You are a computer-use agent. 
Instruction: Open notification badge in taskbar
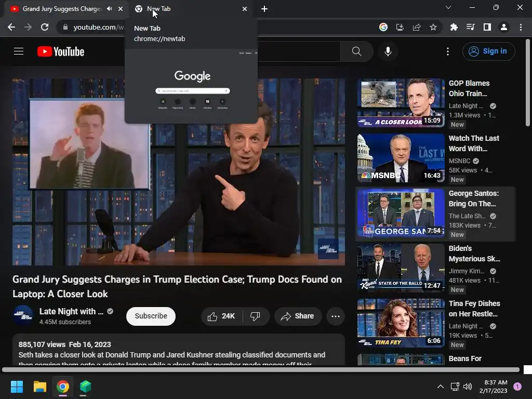click(x=517, y=387)
